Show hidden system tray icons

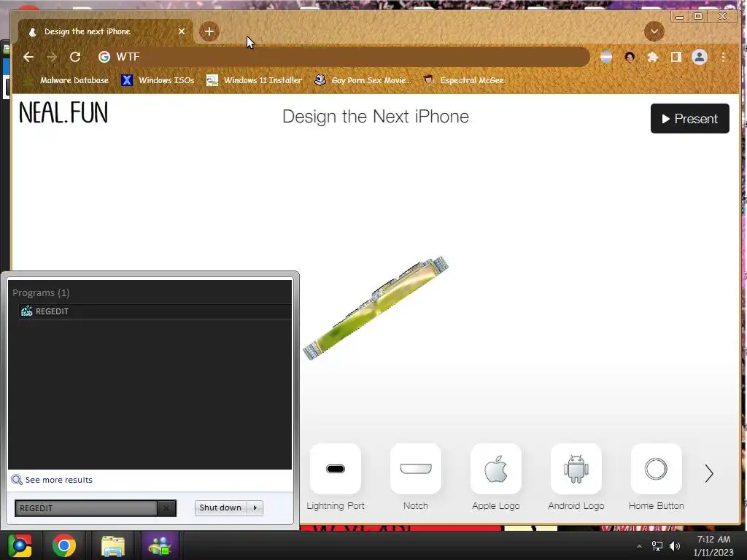tap(639, 546)
